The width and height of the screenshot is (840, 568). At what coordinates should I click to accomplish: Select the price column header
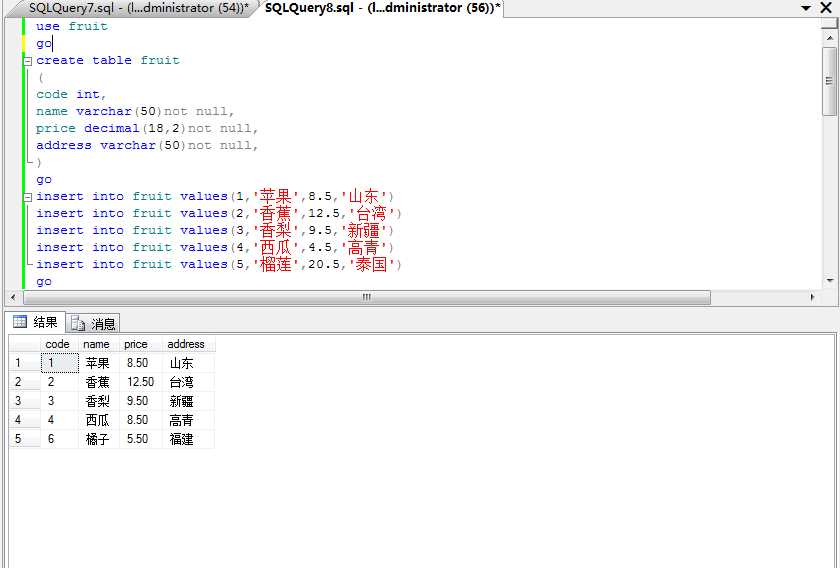pyautogui.click(x=140, y=344)
